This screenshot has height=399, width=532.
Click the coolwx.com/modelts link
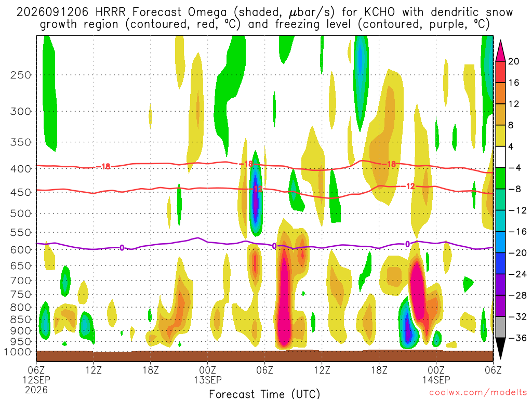478,393
